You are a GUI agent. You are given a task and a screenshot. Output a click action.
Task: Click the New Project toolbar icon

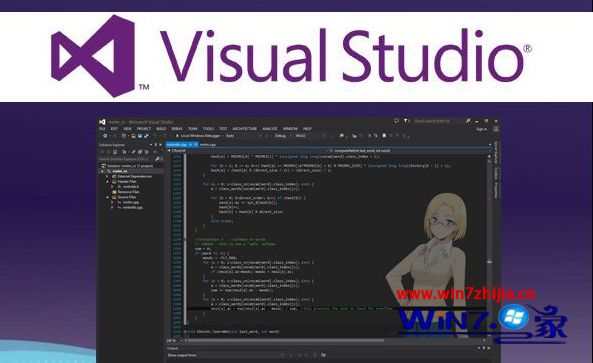(x=124, y=136)
